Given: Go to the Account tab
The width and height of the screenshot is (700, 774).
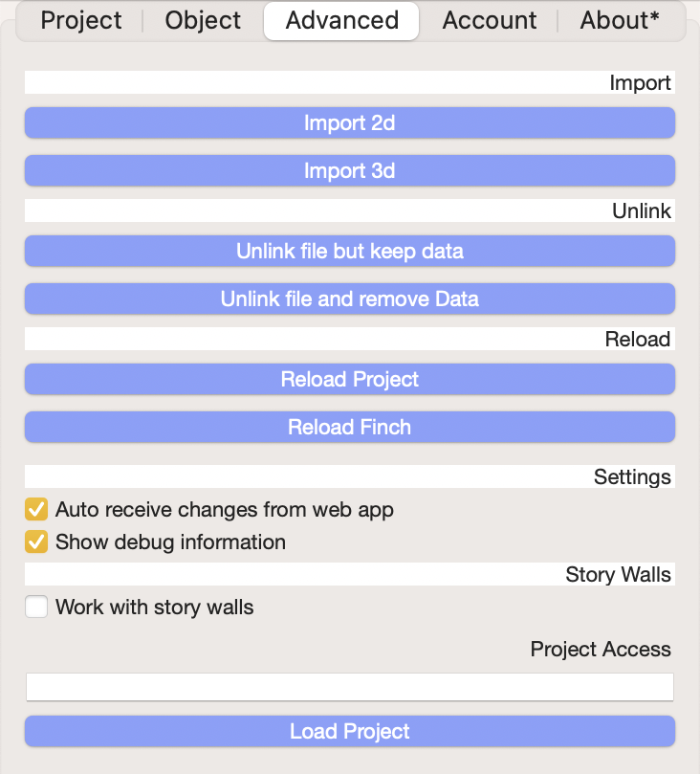Looking at the screenshot, I should coord(490,20).
